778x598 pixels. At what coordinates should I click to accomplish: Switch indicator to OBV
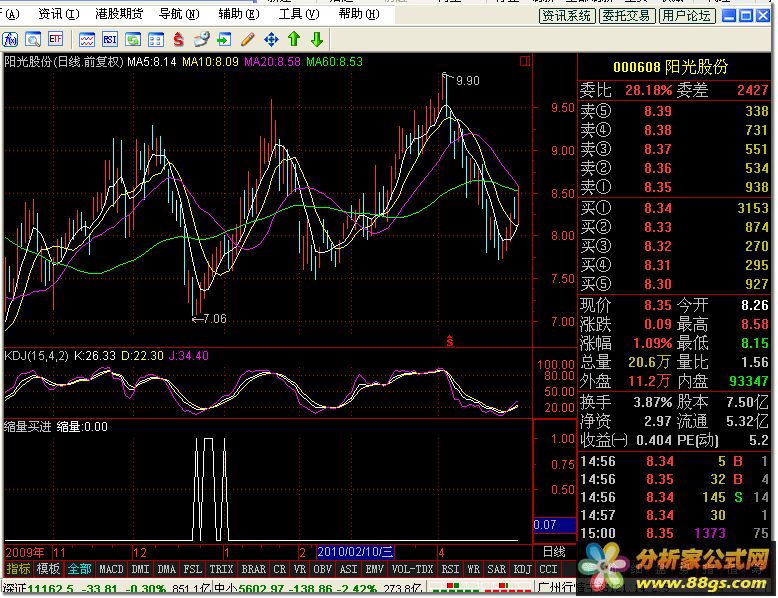pos(323,569)
